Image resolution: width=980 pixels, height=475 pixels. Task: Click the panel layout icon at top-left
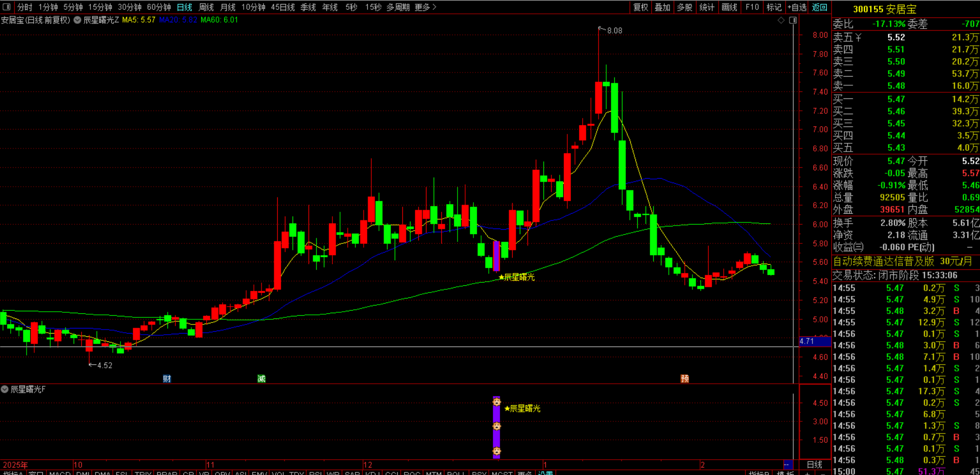[x=7, y=7]
